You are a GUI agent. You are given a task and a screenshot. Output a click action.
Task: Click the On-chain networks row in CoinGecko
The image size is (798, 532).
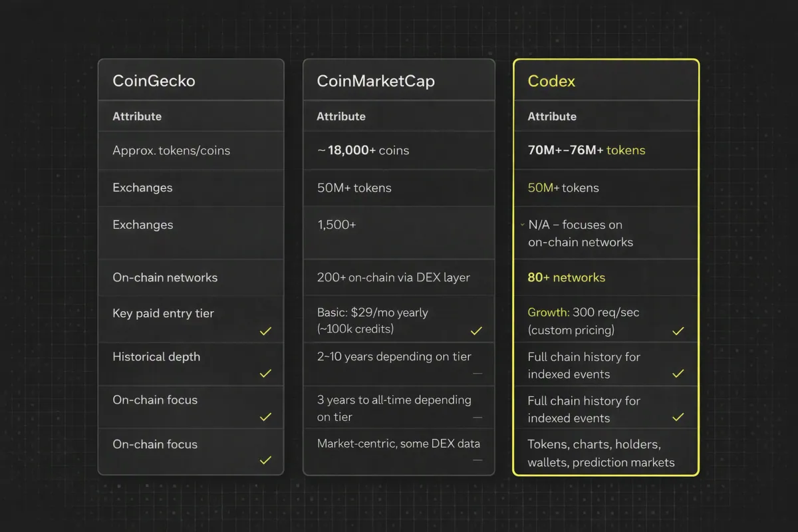pos(191,277)
